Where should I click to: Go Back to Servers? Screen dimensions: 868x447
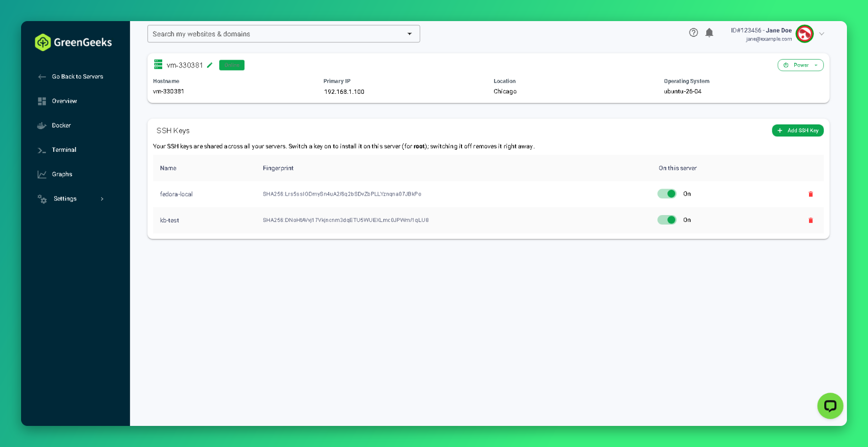click(77, 76)
